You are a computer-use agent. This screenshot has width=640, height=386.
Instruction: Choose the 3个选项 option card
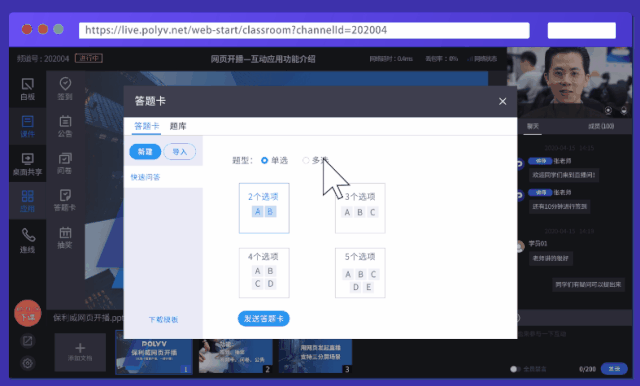pyautogui.click(x=360, y=208)
